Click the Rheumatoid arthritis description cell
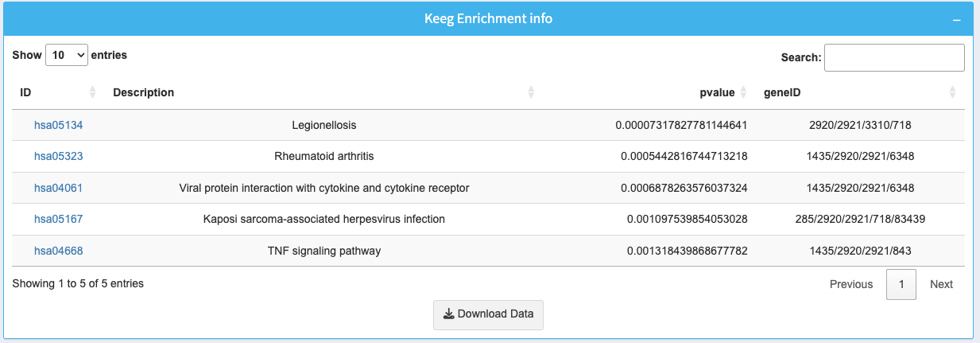Screen dimensions: 980x343 click(x=323, y=156)
